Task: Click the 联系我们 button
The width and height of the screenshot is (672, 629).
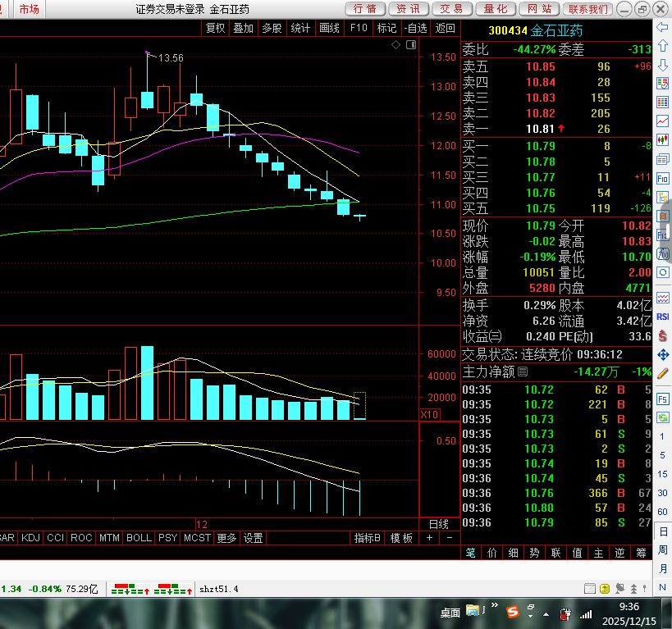Action: coord(588,9)
